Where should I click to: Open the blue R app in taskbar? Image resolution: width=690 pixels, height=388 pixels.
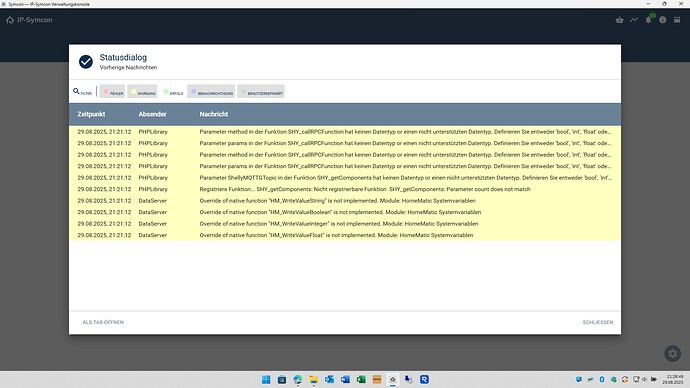(x=425, y=380)
